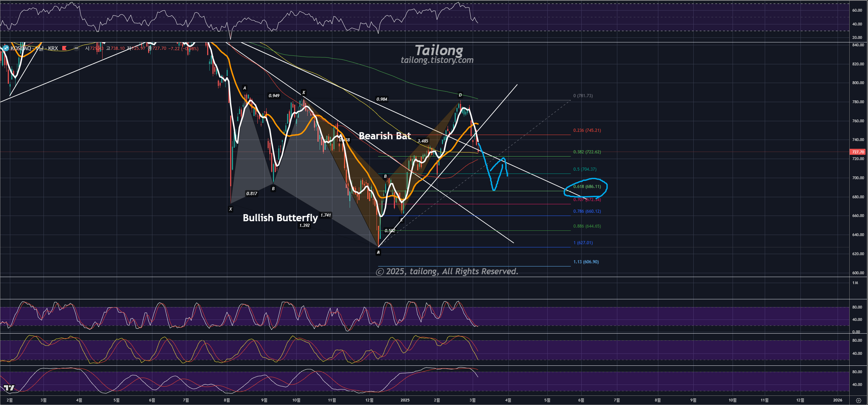This screenshot has width=868, height=405.
Task: Click the Bearish Bat C point marker
Action: click(402, 220)
